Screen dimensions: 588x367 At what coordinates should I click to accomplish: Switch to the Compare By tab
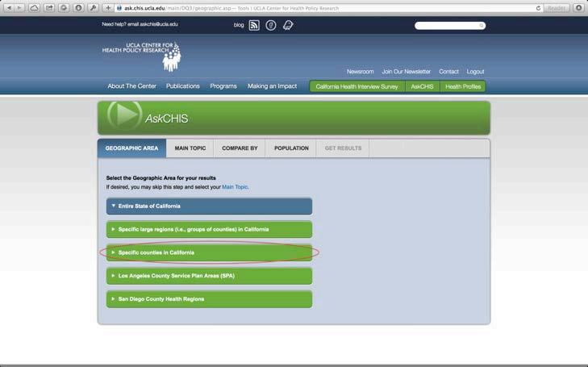coord(240,148)
